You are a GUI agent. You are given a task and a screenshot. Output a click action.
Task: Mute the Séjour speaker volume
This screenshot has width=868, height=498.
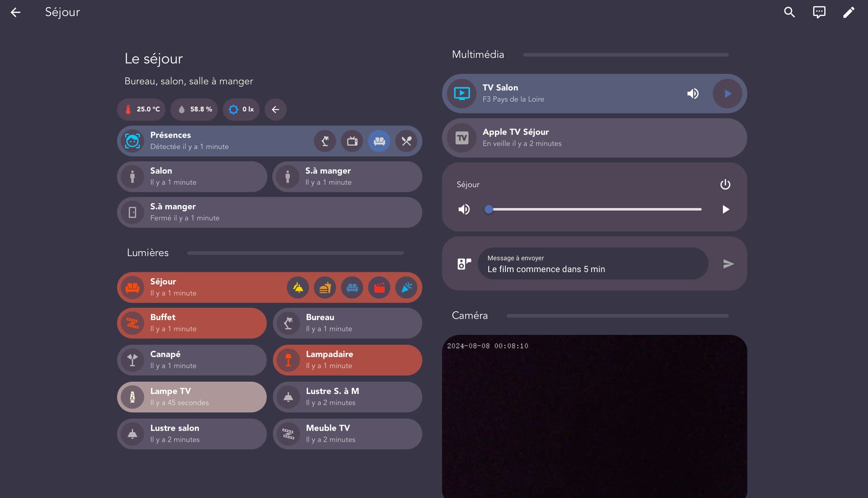[464, 209]
